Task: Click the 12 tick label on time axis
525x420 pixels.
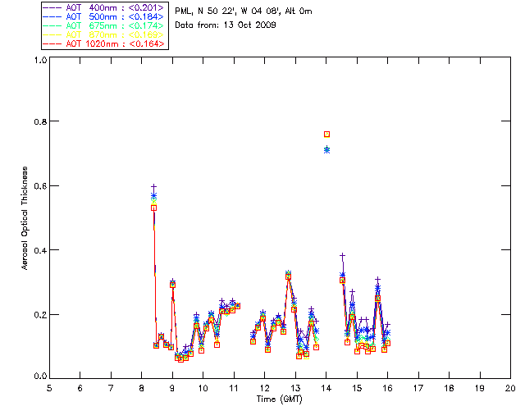Action: (x=264, y=387)
